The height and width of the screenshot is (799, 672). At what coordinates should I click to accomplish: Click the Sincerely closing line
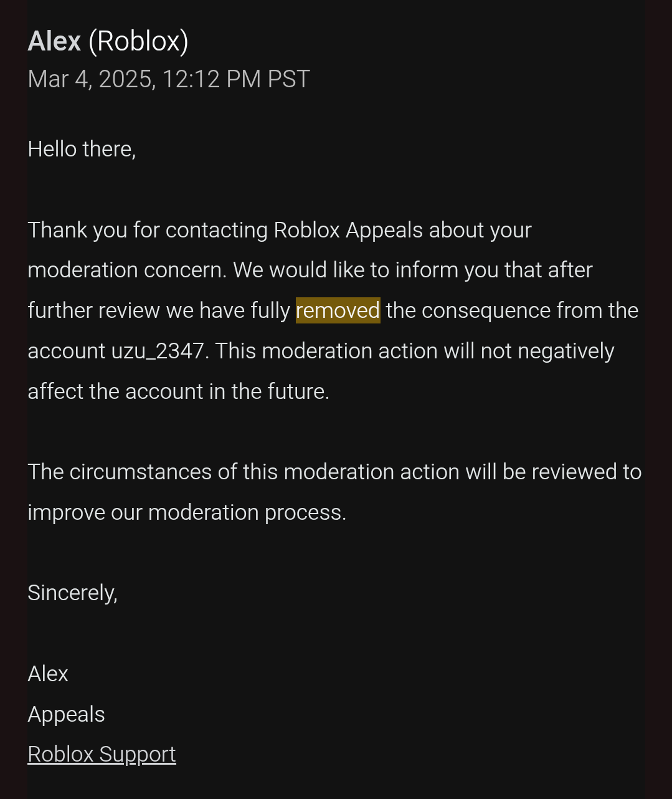tap(72, 593)
